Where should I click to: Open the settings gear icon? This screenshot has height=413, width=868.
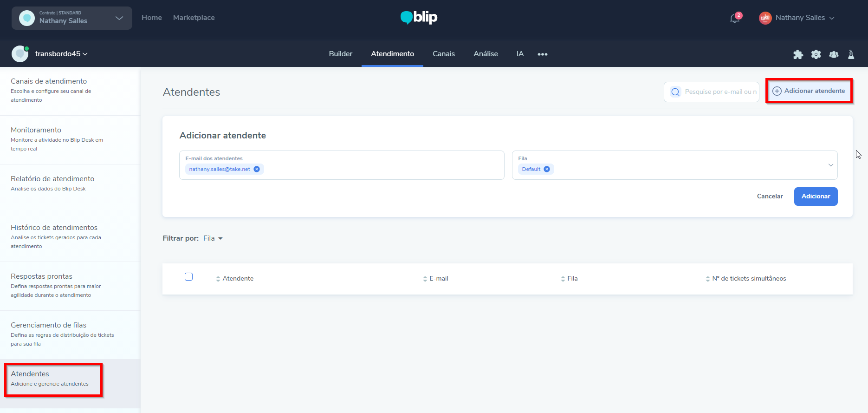pyautogui.click(x=816, y=54)
